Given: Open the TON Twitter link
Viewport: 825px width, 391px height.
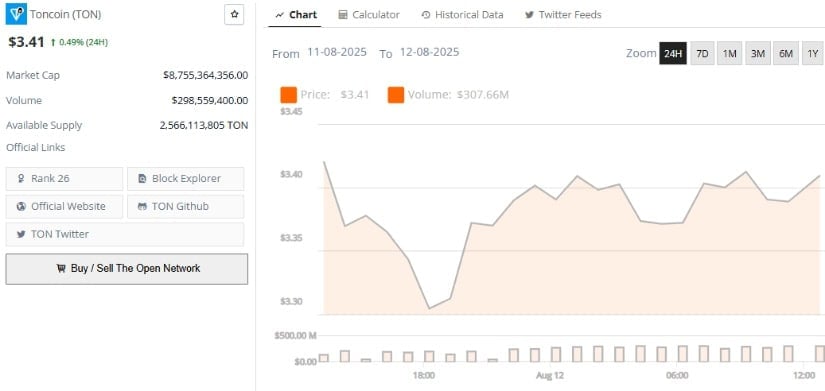Looking at the screenshot, I should [125, 234].
